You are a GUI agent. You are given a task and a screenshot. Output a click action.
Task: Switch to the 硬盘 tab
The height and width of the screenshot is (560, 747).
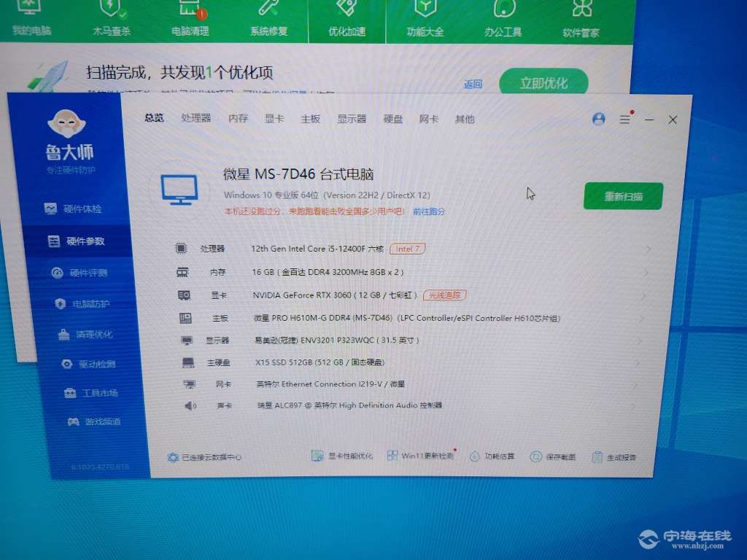(x=393, y=119)
